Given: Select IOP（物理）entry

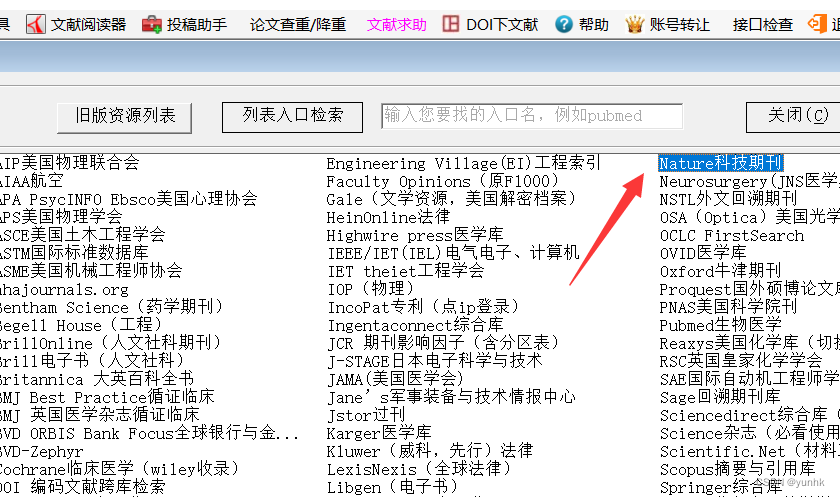Looking at the screenshot, I should tap(371, 289).
